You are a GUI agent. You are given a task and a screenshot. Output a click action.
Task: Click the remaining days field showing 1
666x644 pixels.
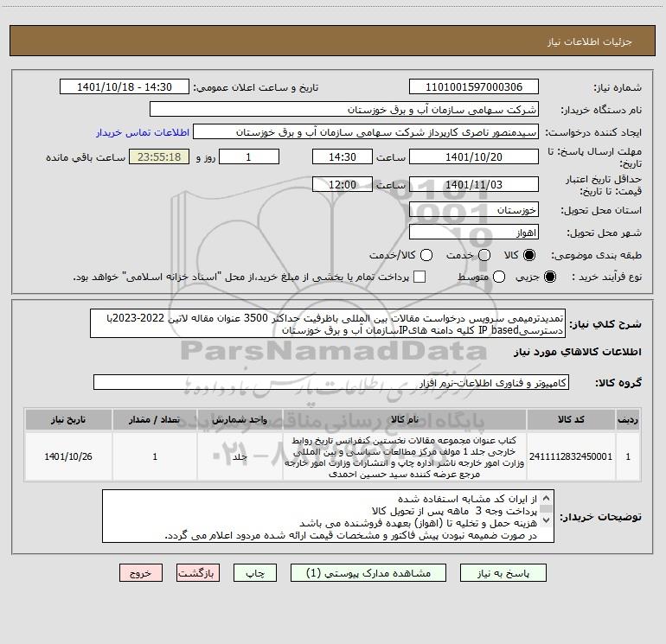pyautogui.click(x=249, y=156)
